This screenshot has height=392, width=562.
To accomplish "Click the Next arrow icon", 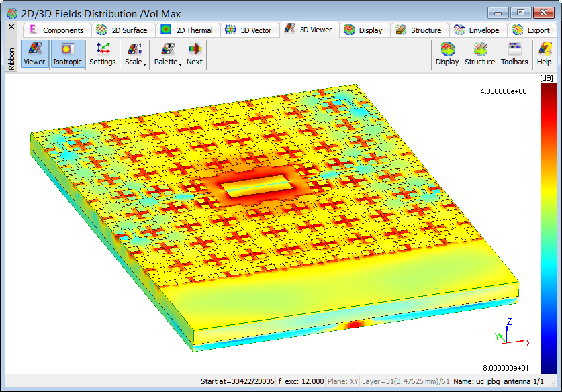I will pyautogui.click(x=195, y=54).
